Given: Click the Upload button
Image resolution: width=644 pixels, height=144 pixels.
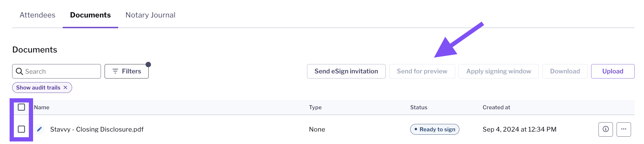Looking at the screenshot, I should (x=613, y=71).
